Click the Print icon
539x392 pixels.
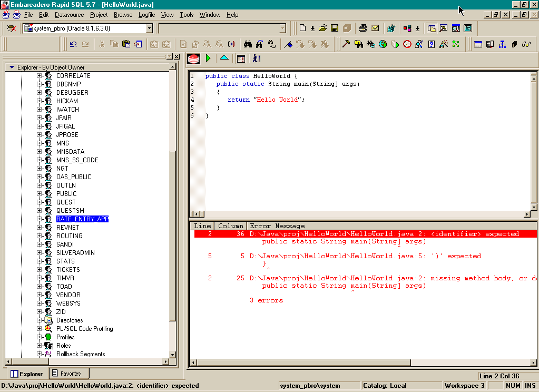pos(363,28)
